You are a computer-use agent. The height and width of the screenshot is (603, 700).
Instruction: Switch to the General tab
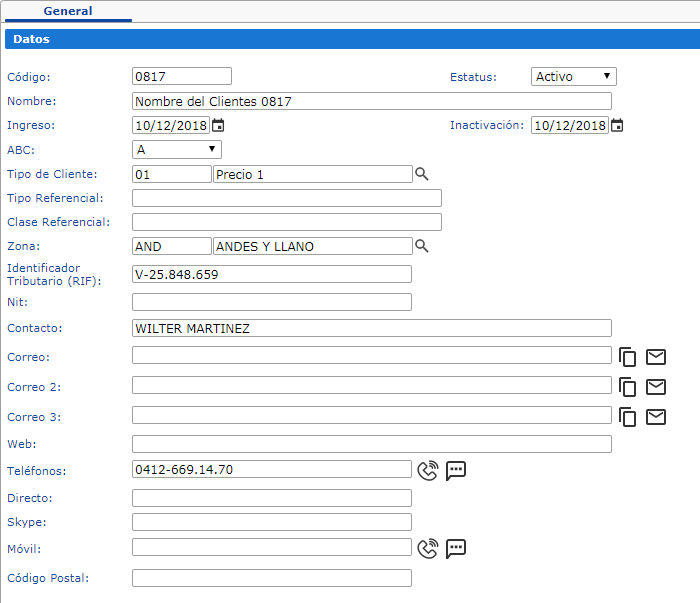pos(68,11)
